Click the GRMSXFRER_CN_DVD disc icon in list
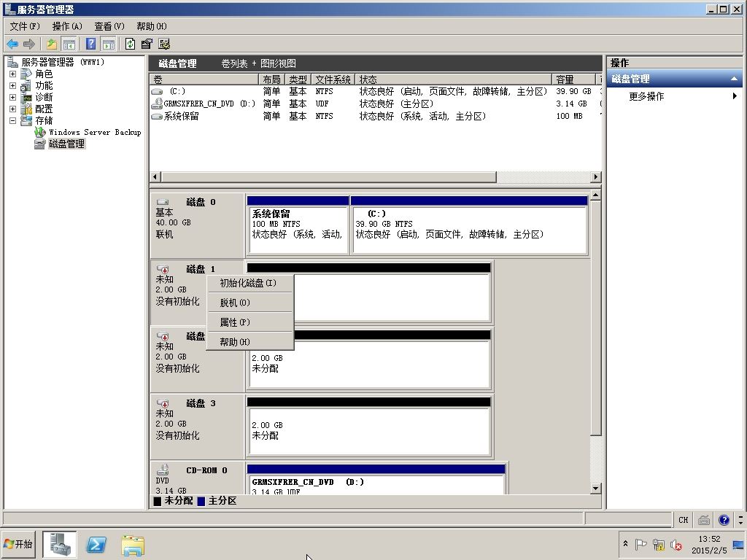Screen dimensions: 747x560 click(x=157, y=104)
